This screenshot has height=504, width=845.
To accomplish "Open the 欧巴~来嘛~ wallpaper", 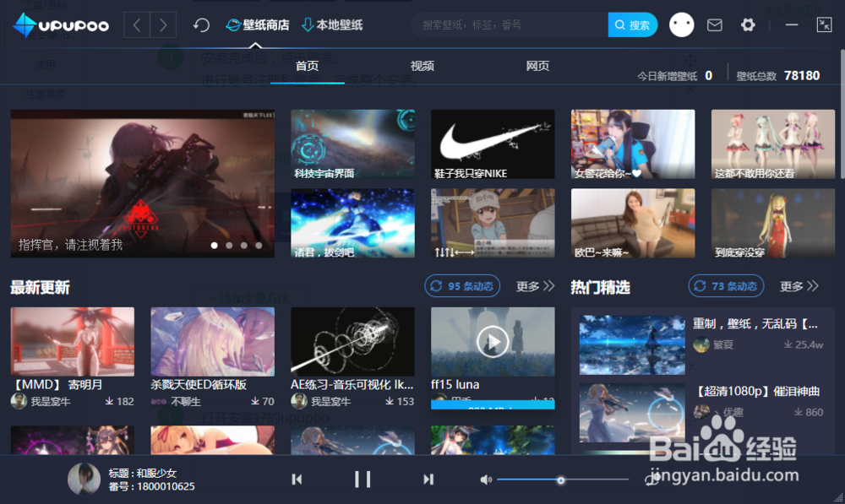I will [633, 222].
